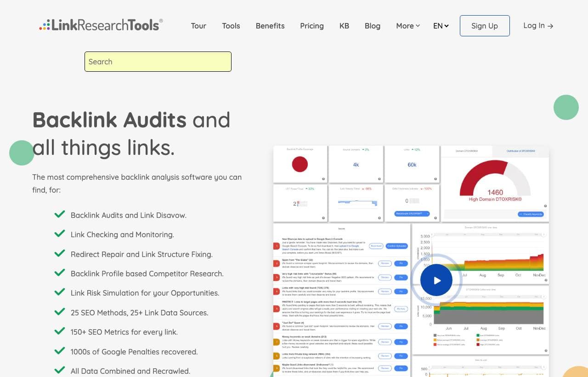This screenshot has height=377, width=588.
Task: Open the Pricing page
Action: coord(312,26)
